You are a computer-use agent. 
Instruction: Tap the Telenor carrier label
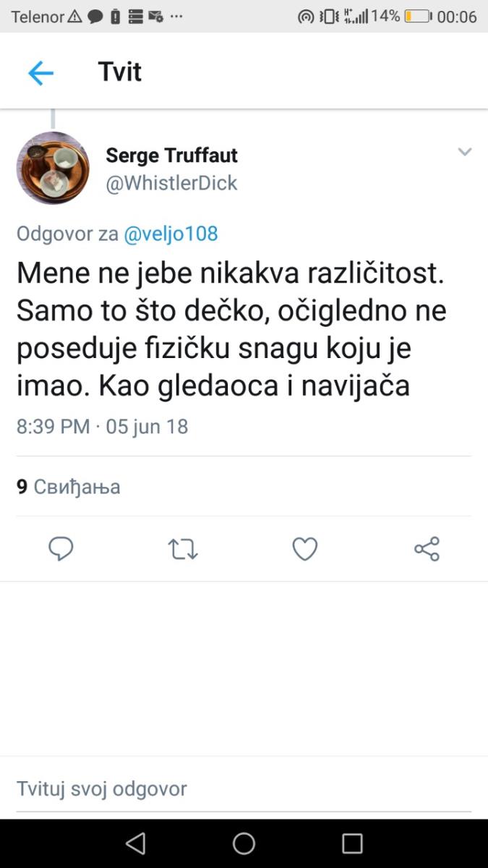38,17
